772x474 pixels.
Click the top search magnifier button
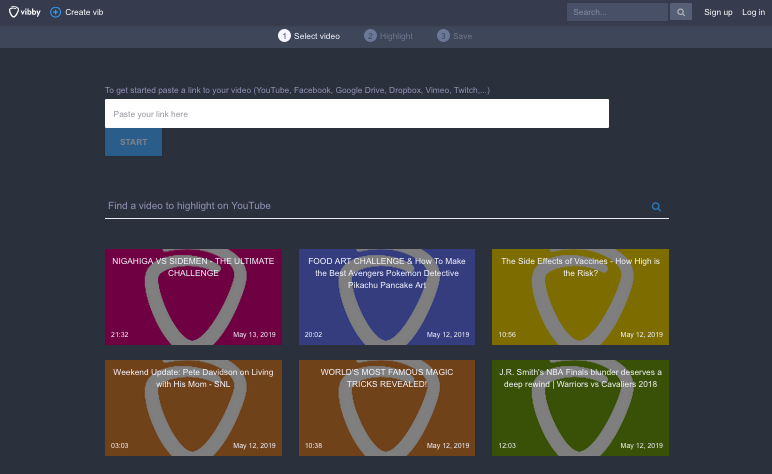[x=680, y=12]
